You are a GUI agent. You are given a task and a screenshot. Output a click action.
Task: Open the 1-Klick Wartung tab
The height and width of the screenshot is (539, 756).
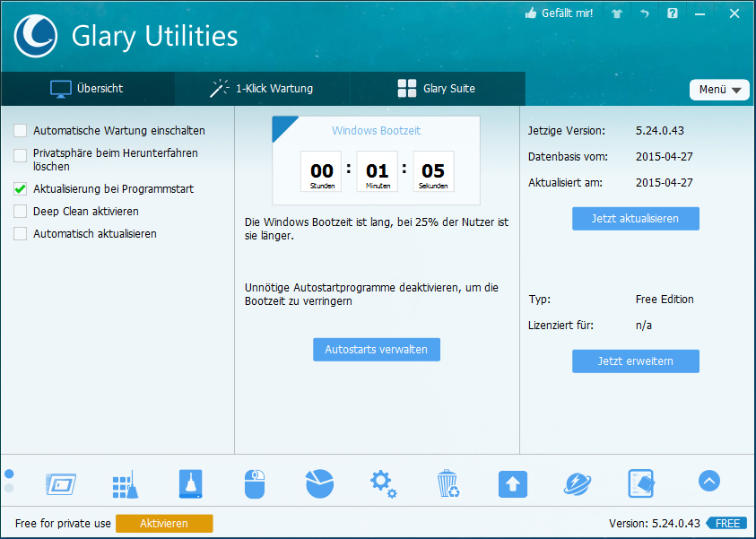pos(262,89)
